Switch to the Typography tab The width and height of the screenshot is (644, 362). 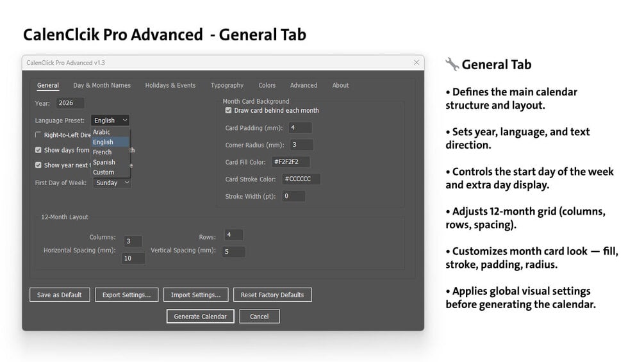227,85
